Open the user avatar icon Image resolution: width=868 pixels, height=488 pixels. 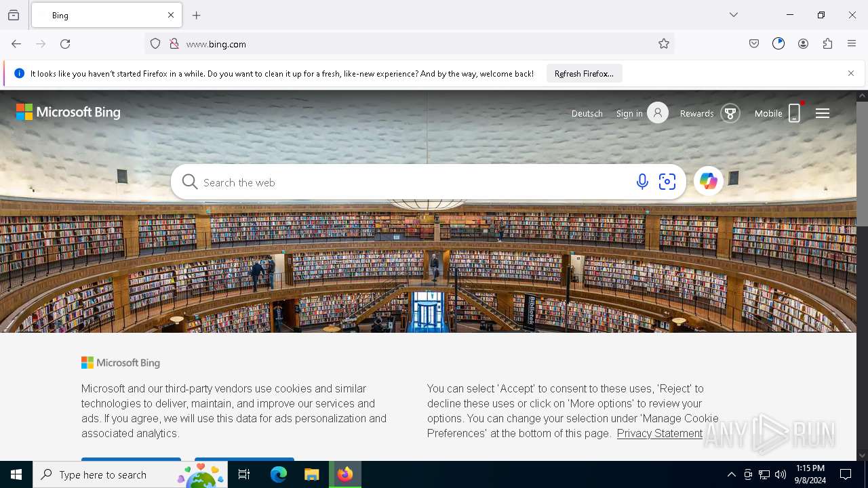click(658, 113)
